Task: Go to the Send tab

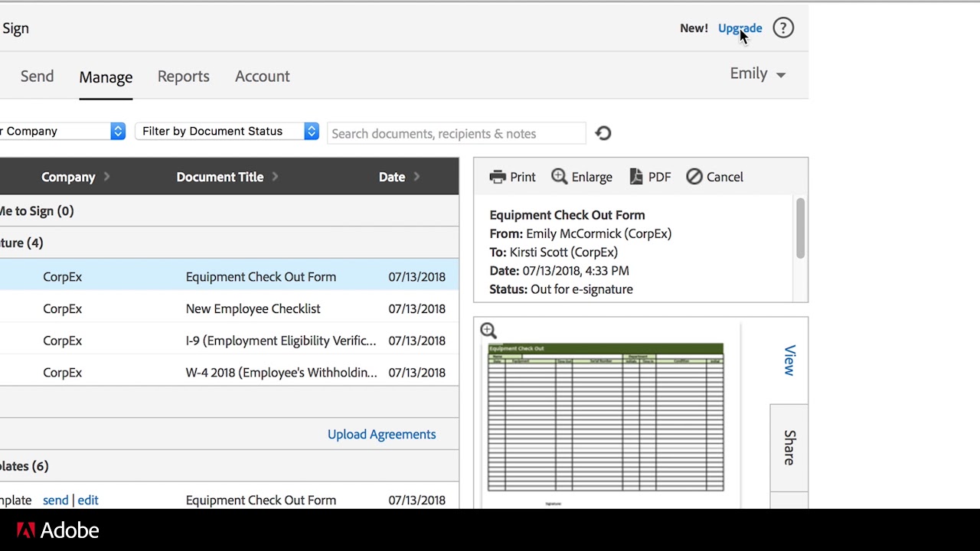Action: (x=37, y=77)
